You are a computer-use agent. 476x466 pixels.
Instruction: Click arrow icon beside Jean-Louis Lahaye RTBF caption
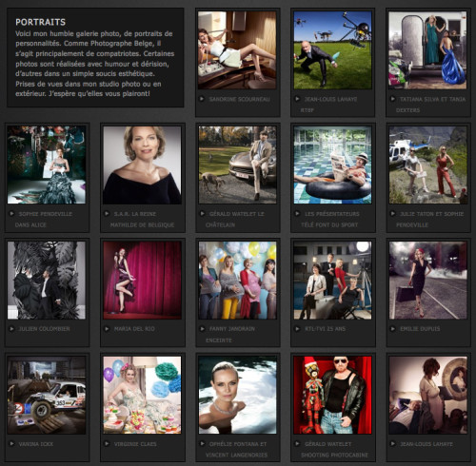297,99
